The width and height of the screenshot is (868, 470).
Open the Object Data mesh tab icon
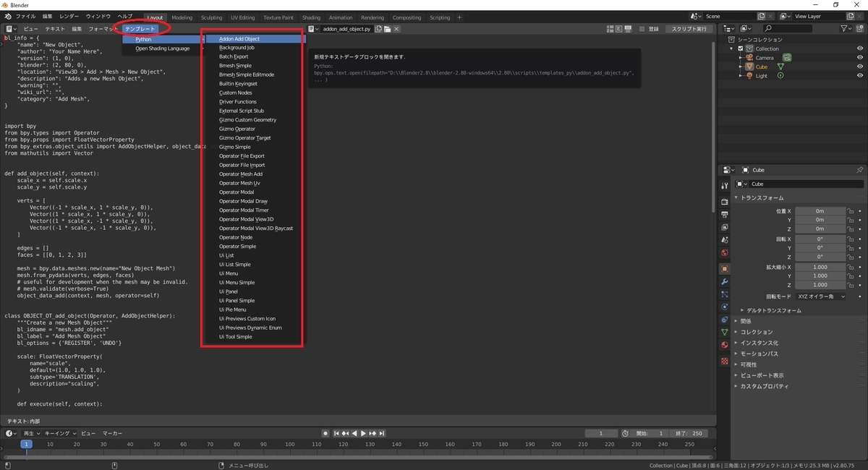coord(725,333)
